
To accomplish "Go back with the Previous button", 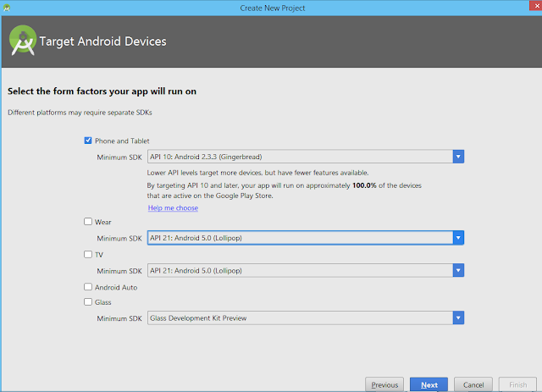I will [384, 384].
